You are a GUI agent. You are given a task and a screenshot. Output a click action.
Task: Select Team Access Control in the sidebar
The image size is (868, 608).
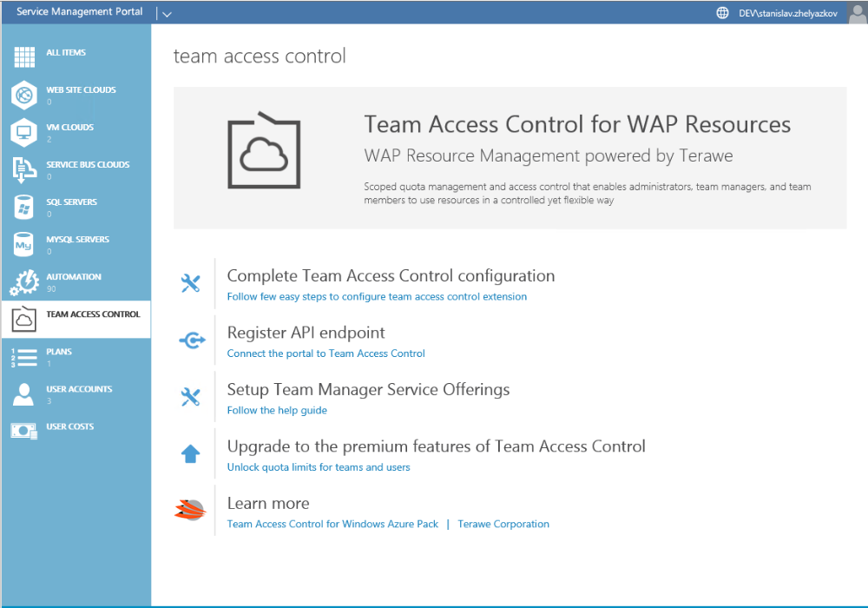92,314
